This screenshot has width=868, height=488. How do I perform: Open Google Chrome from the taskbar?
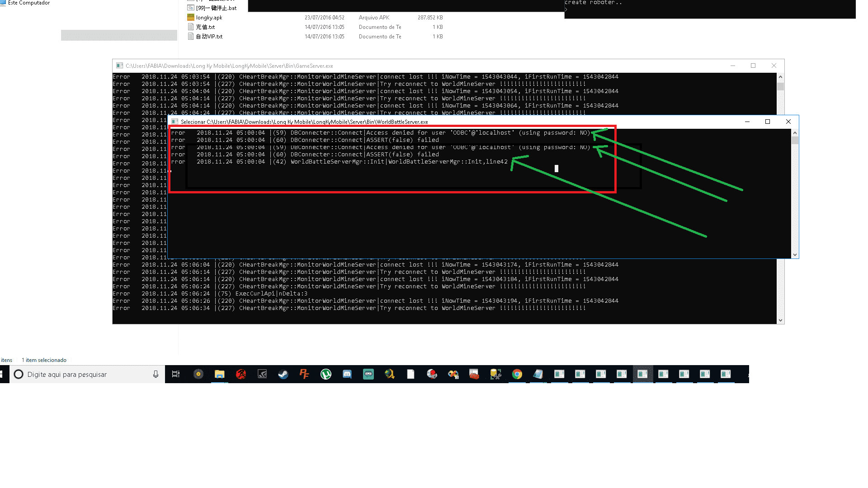point(517,374)
